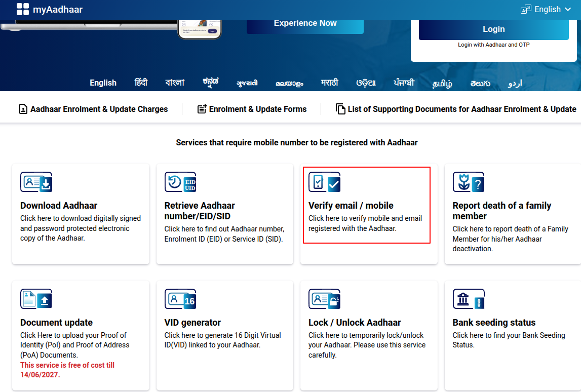581x392 pixels.
Task: Click the Supporting Documents list copy icon
Action: click(340, 109)
